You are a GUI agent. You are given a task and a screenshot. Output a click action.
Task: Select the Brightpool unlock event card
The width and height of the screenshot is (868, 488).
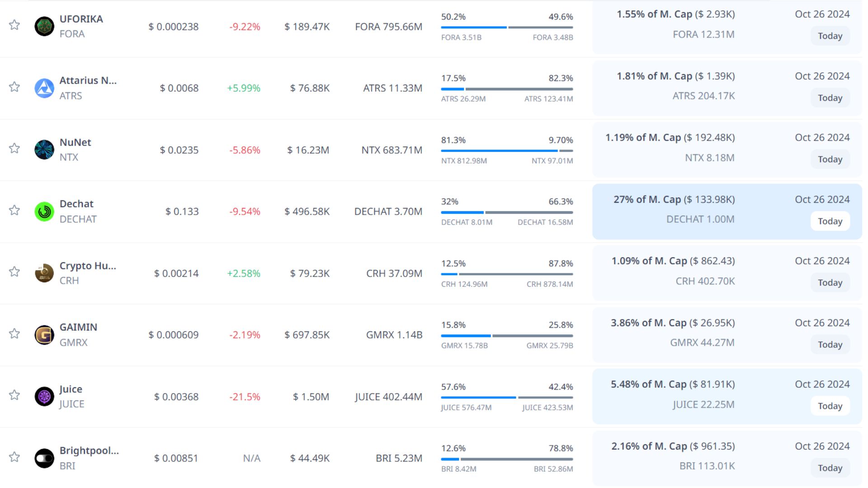[727, 458]
